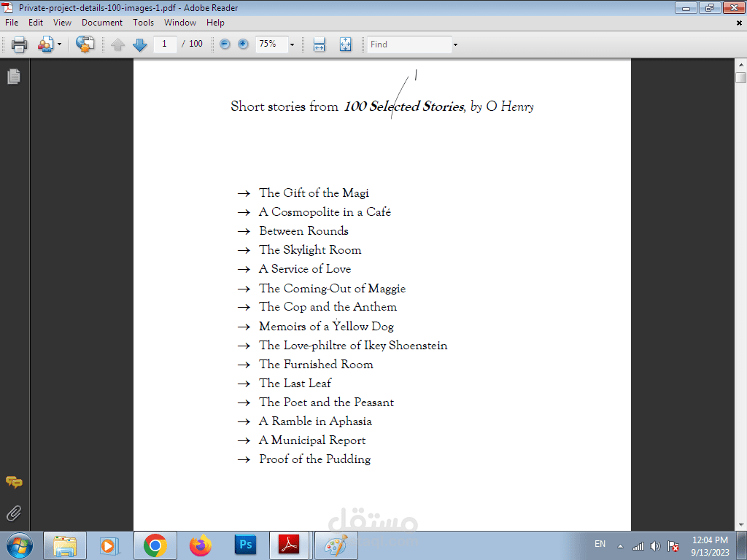Image resolution: width=747 pixels, height=560 pixels.
Task: Open the Find options dropdown arrow
Action: (455, 44)
